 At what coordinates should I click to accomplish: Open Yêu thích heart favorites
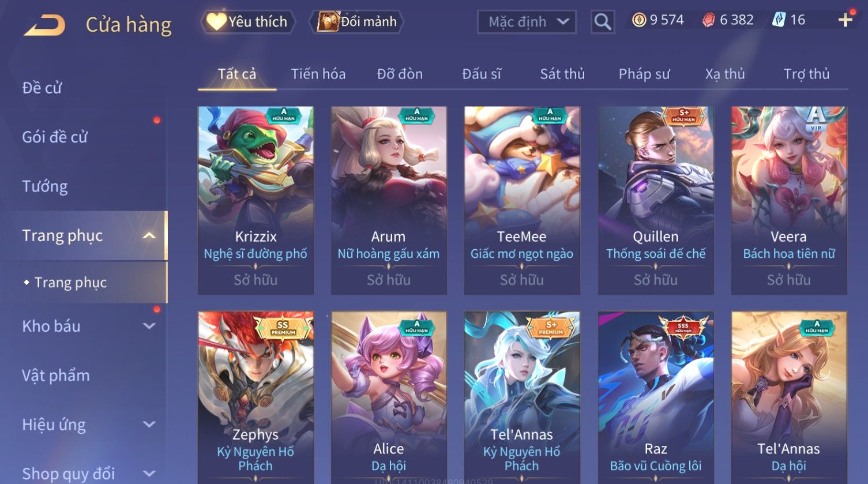tap(248, 22)
